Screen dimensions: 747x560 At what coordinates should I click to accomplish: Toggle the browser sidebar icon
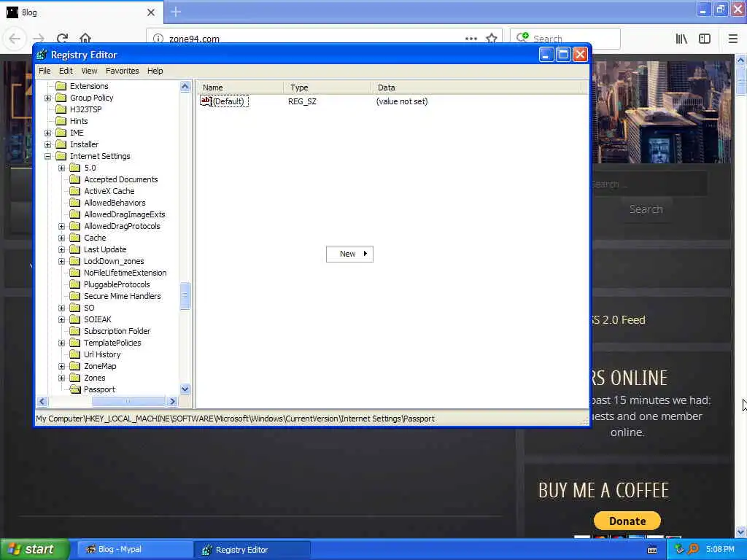(x=705, y=39)
